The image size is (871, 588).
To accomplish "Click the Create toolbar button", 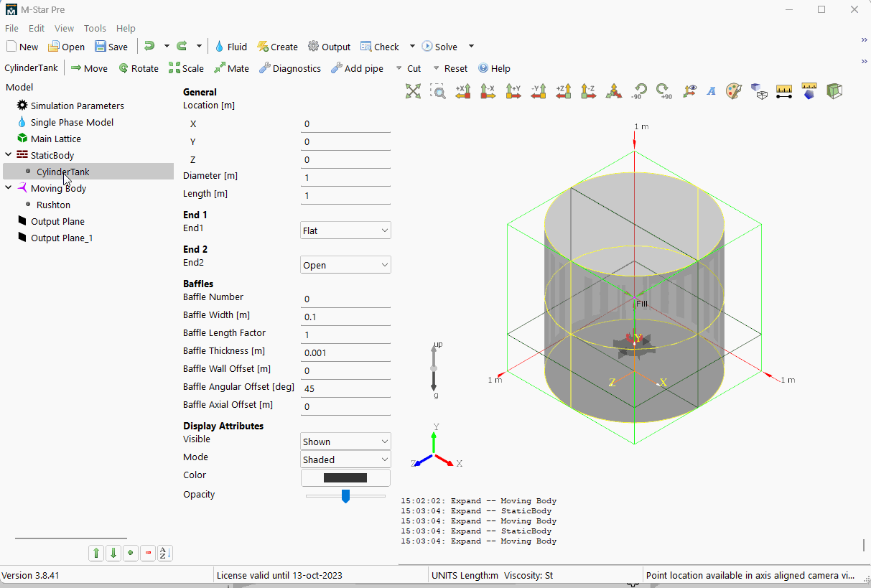I will coord(277,47).
